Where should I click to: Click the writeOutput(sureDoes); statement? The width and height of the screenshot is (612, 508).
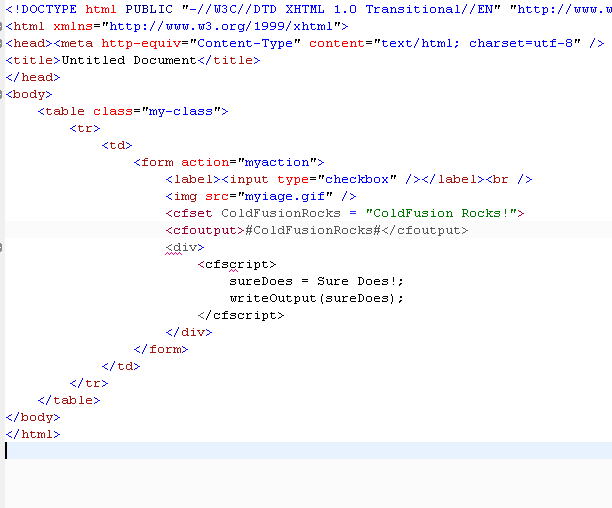pos(317,298)
